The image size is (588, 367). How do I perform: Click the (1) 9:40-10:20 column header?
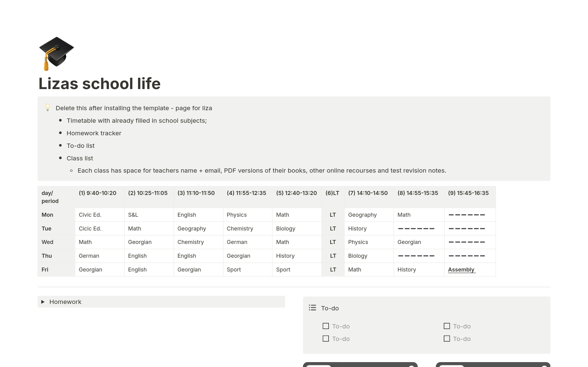[97, 193]
